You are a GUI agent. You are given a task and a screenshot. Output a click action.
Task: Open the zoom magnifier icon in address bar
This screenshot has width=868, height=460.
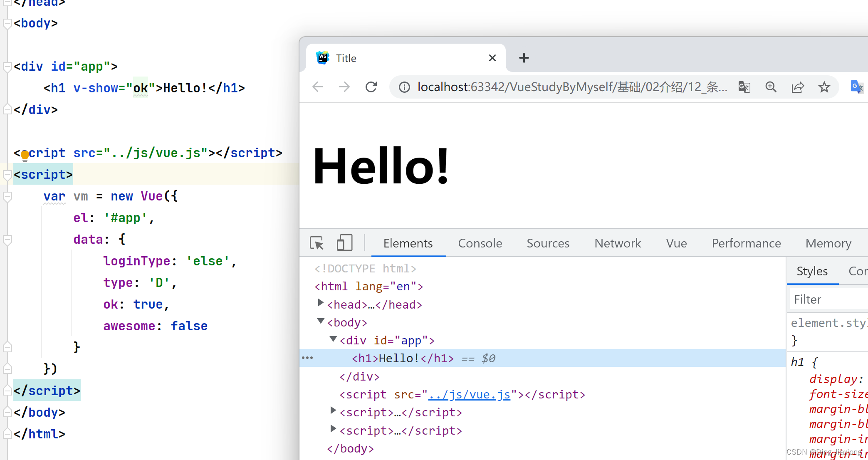click(771, 87)
